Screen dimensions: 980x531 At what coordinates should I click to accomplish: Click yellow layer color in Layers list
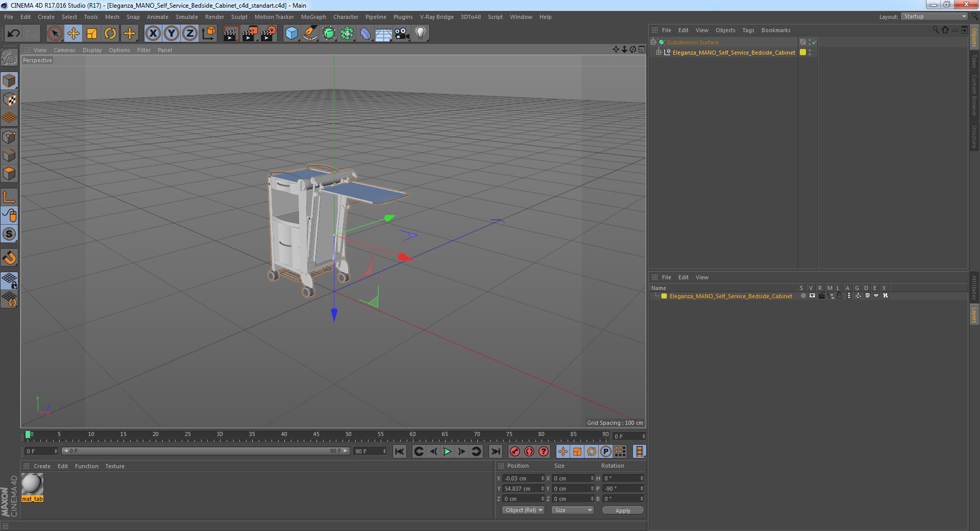[x=664, y=296]
